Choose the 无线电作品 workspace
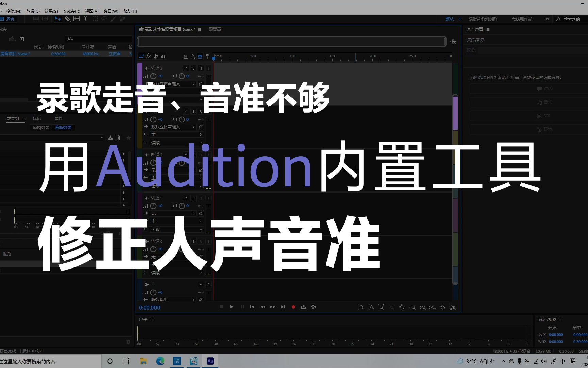The image size is (588, 368). coord(522,19)
